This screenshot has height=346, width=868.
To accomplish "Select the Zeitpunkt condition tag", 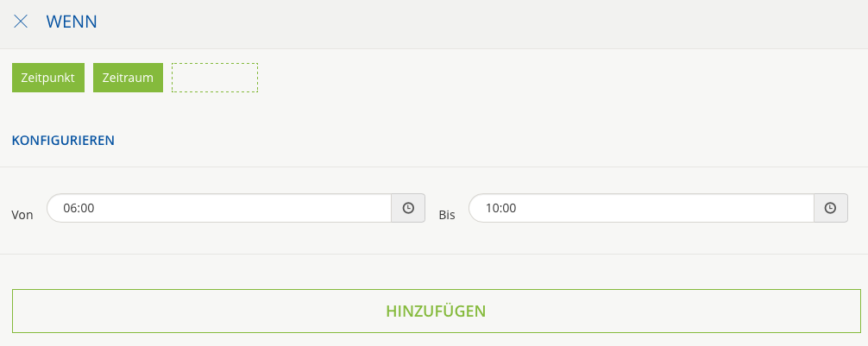I will pos(48,78).
